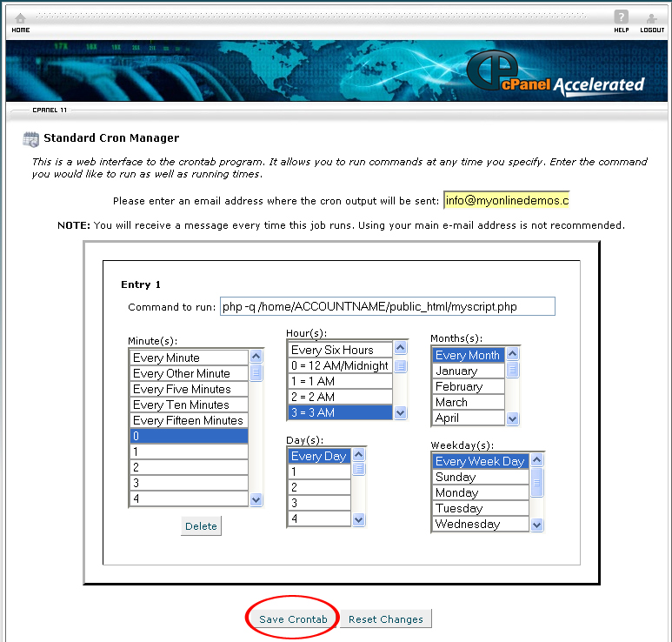This screenshot has height=642, width=672.
Task: Select minute 3 in Minutes list
Action: pos(189,483)
